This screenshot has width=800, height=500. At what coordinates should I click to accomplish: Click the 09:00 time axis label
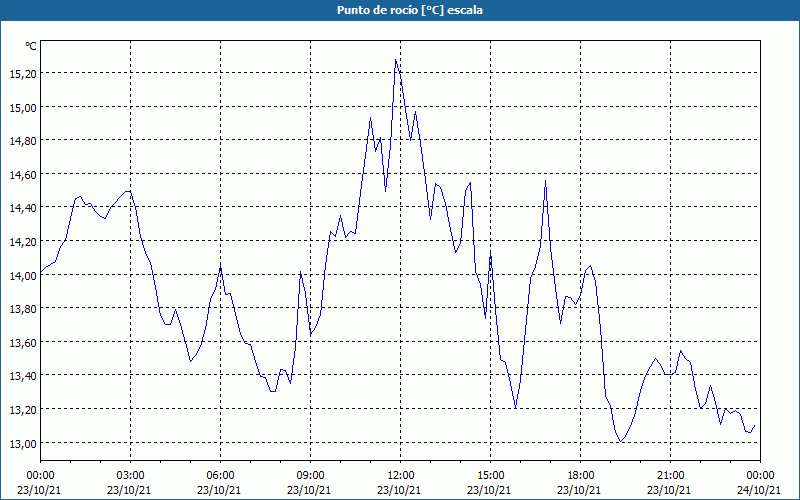(310, 476)
